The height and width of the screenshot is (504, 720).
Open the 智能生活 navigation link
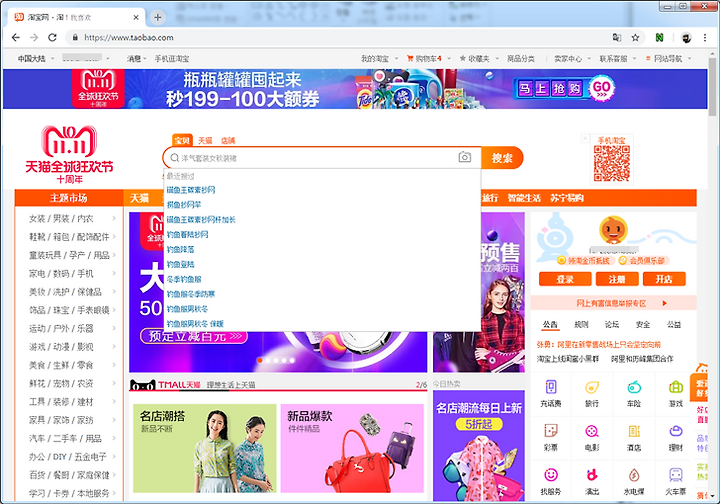point(524,198)
